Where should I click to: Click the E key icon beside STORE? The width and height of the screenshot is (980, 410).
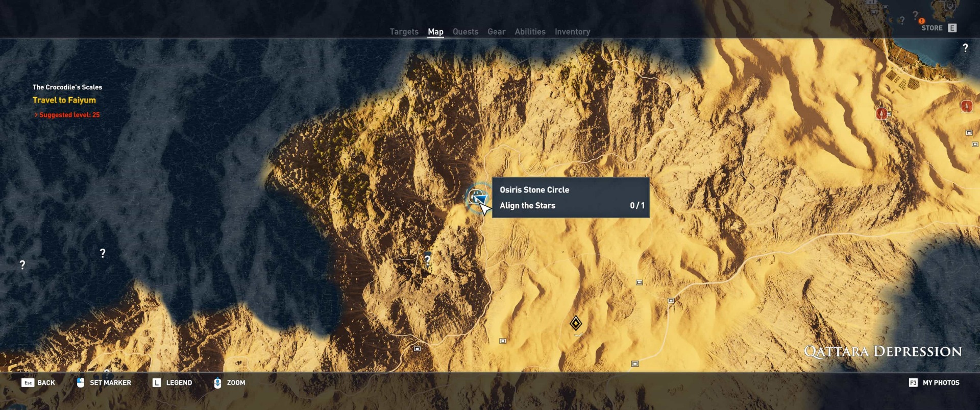(x=952, y=28)
